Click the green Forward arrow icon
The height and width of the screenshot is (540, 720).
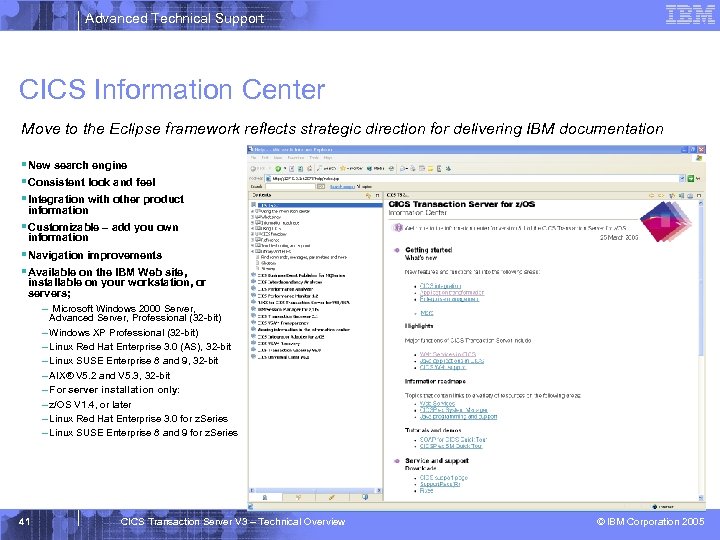pos(278,169)
